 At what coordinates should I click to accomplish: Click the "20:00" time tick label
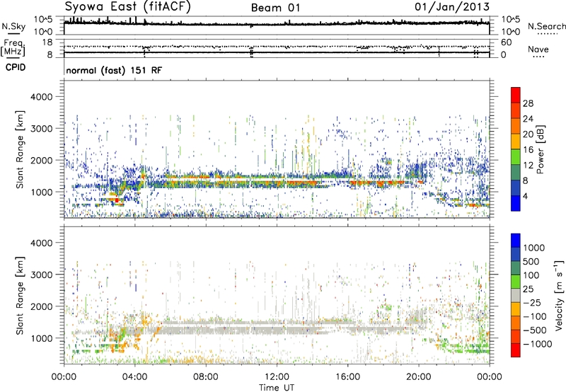[418, 377]
